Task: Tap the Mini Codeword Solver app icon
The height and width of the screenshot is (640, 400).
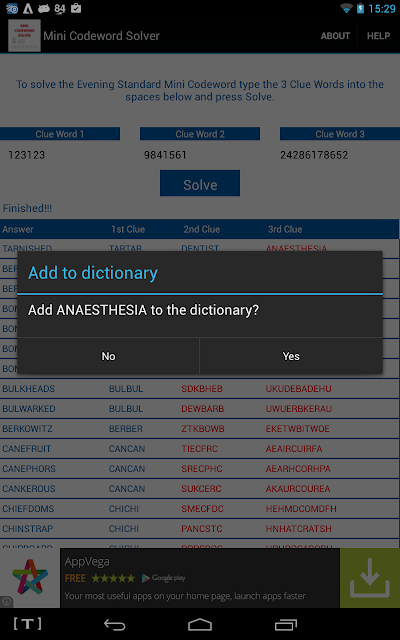Action: 24,36
